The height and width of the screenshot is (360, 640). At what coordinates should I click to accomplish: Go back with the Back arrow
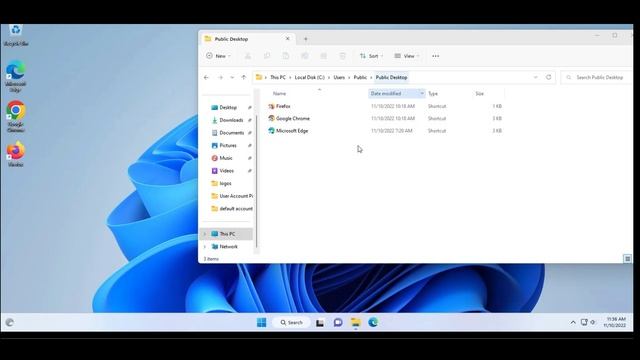[x=206, y=77]
